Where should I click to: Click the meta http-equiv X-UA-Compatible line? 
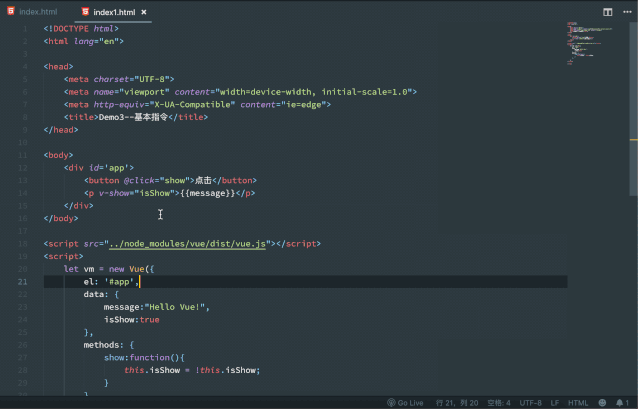(197, 104)
